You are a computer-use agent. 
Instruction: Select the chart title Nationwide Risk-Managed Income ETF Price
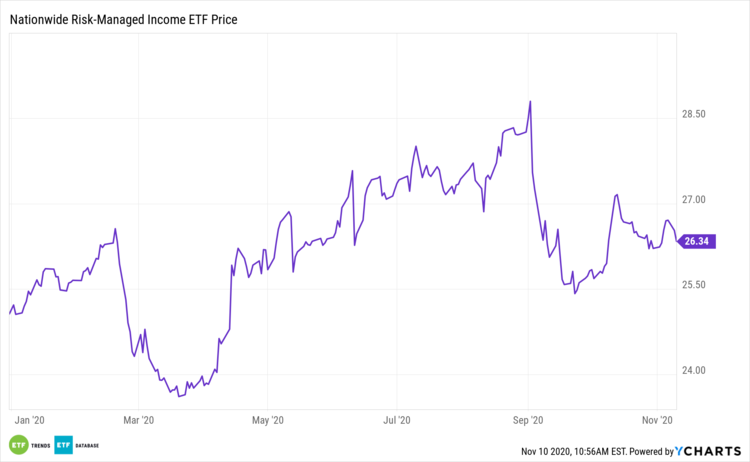click(130, 19)
